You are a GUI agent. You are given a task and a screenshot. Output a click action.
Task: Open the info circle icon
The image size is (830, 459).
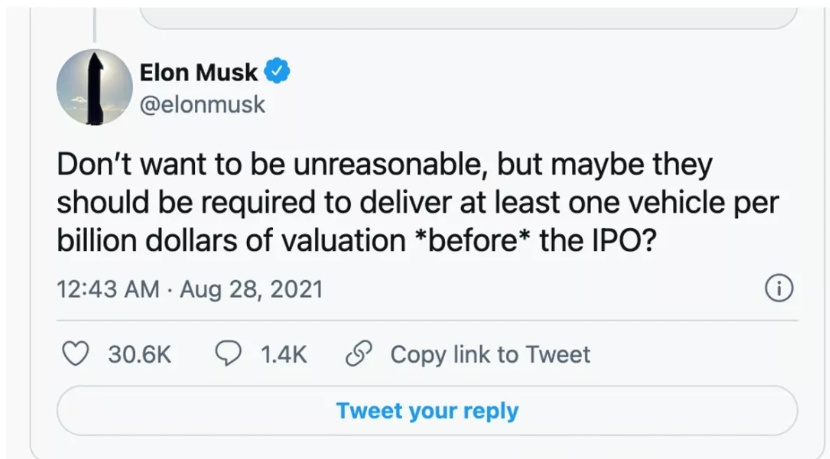pyautogui.click(x=779, y=289)
